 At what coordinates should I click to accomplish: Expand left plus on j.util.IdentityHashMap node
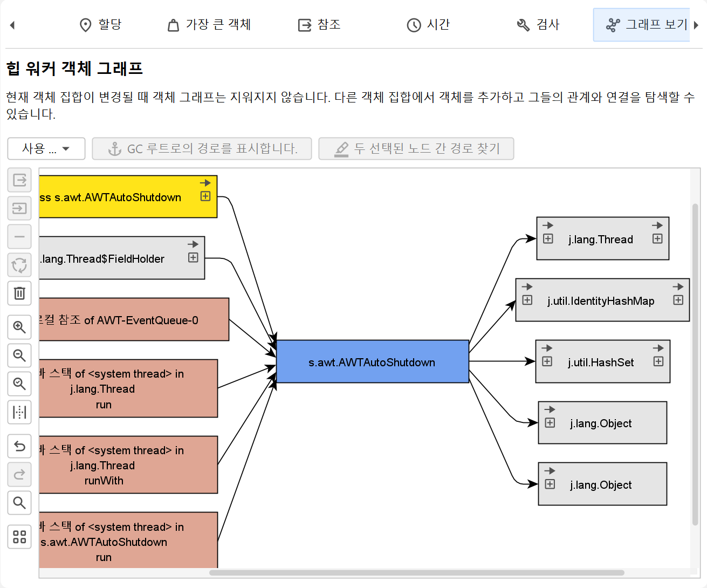pyautogui.click(x=527, y=300)
